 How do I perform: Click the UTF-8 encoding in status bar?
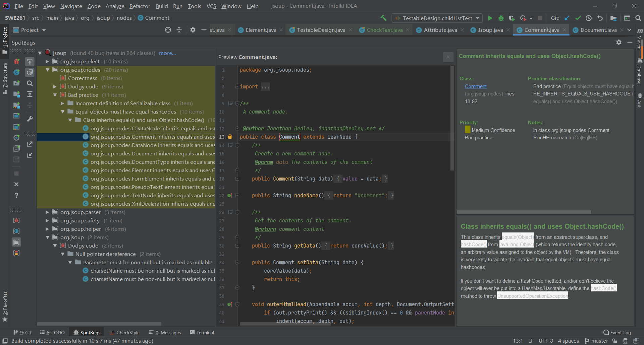tap(546, 341)
